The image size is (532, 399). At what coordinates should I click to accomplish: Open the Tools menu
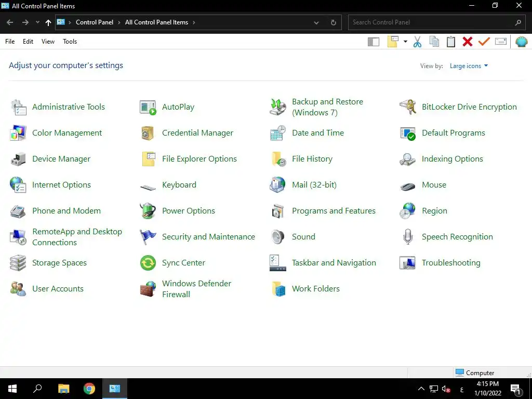[70, 42]
